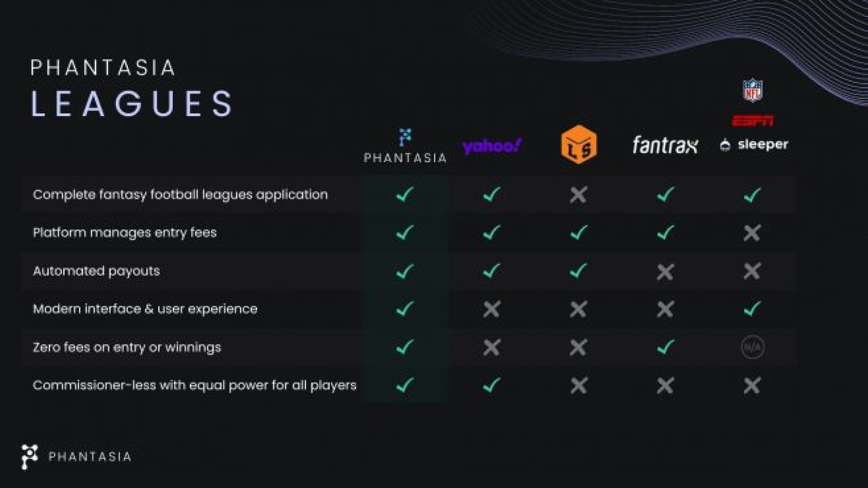Select the 'Automated payouts' row label

click(x=96, y=271)
